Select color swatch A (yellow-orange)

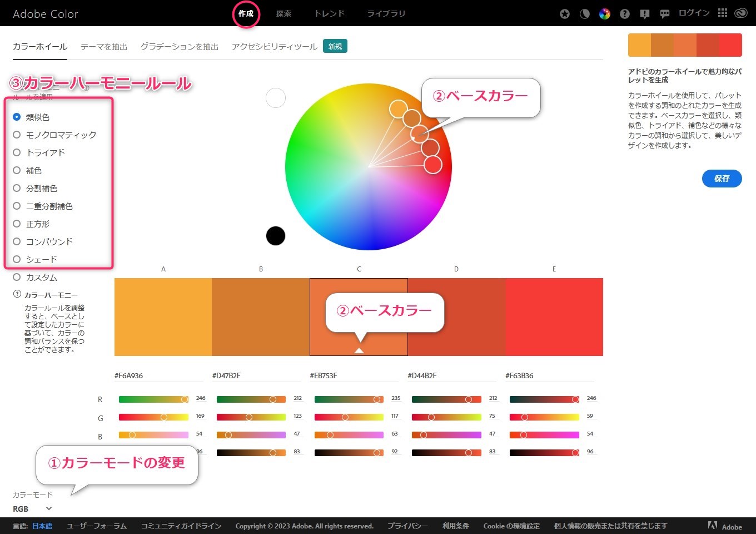(163, 317)
